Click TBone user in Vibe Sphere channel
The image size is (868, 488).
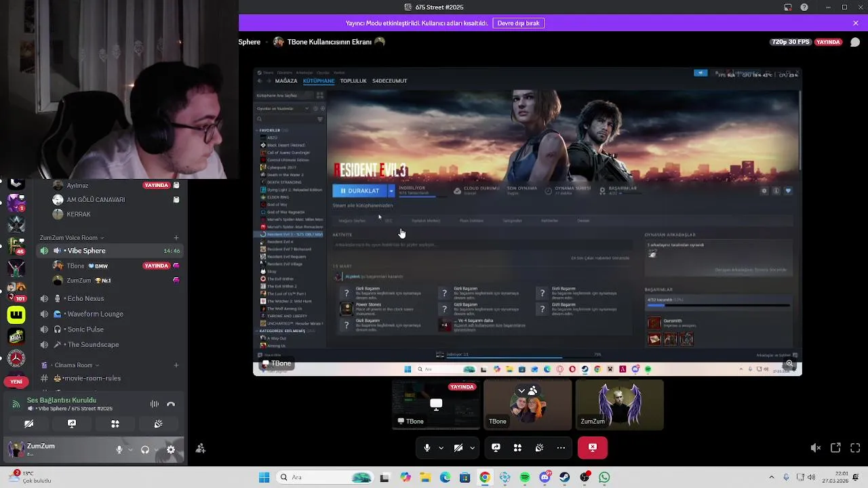tap(115, 266)
